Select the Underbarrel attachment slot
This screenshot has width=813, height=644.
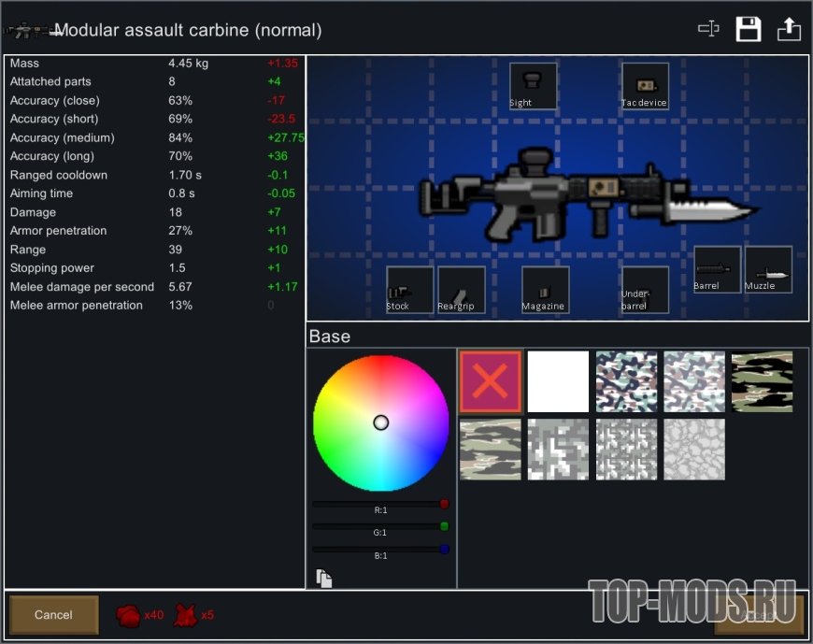click(x=645, y=290)
